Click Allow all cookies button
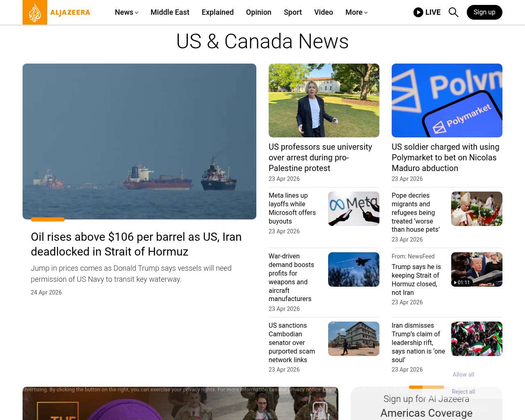Image resolution: width=525 pixels, height=420 pixels. 463,374
